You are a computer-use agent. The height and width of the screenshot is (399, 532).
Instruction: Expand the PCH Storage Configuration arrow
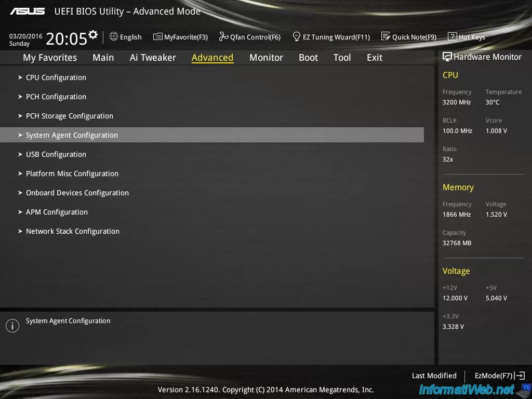pyautogui.click(x=20, y=116)
